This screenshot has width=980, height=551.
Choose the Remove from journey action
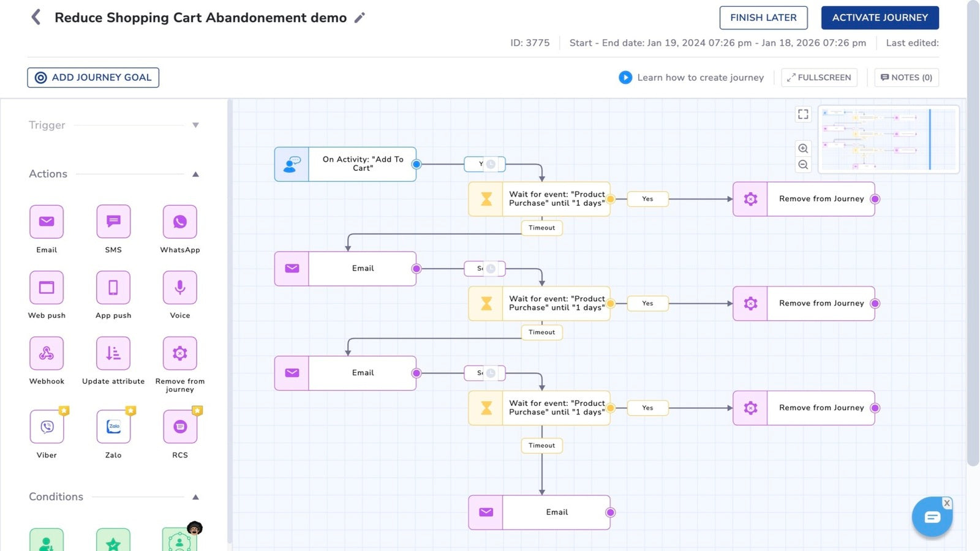click(x=179, y=353)
